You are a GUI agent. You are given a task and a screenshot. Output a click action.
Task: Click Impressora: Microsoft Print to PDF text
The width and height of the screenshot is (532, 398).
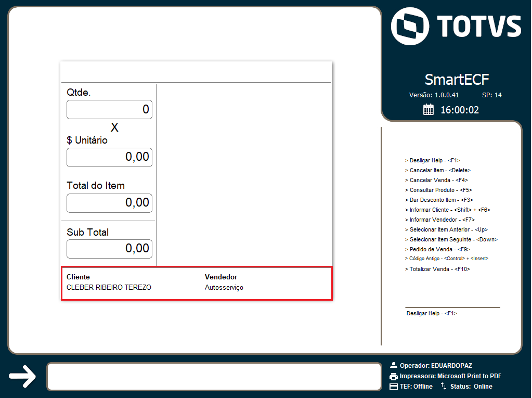pyautogui.click(x=450, y=376)
